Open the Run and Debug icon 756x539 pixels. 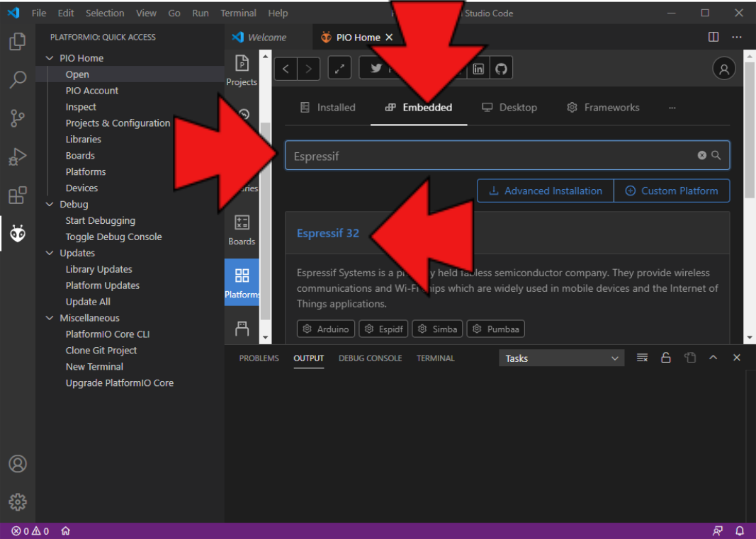[18, 157]
